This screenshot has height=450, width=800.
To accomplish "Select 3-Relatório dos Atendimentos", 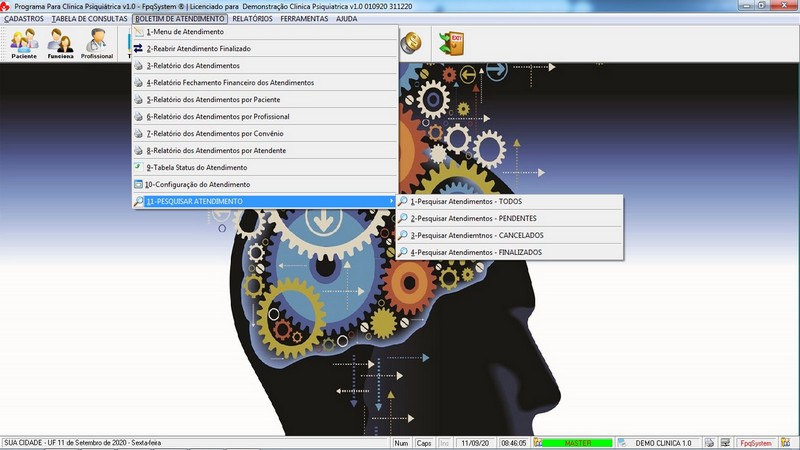I will click(265, 65).
